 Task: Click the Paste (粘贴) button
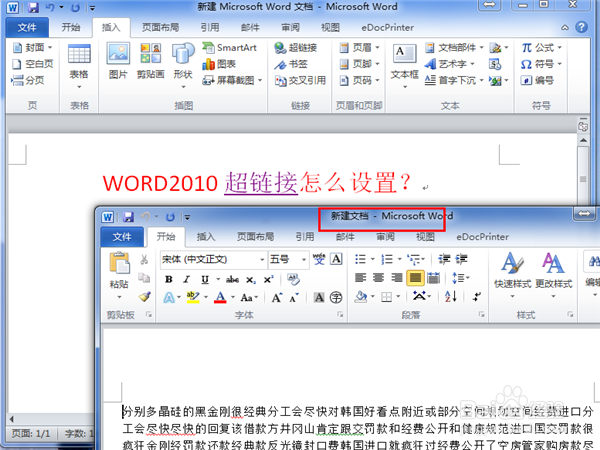click(119, 275)
